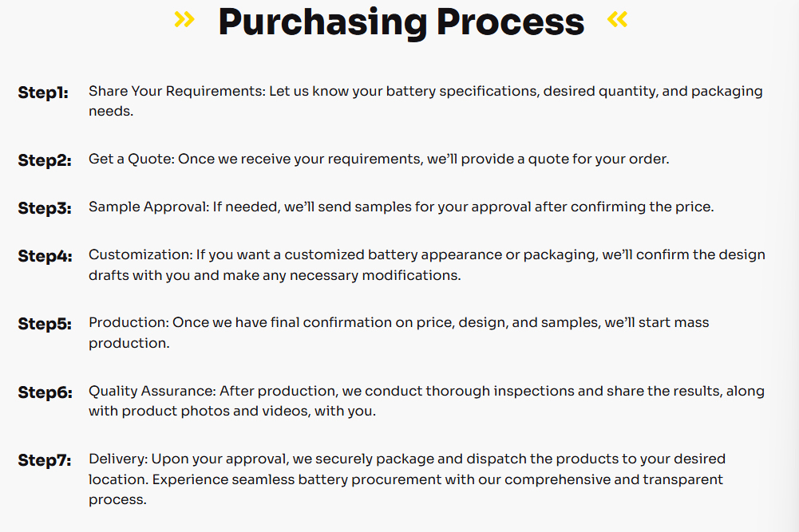Image resolution: width=799 pixels, height=532 pixels.
Task: Click the "Quality Assurance" text
Action: coord(152,391)
